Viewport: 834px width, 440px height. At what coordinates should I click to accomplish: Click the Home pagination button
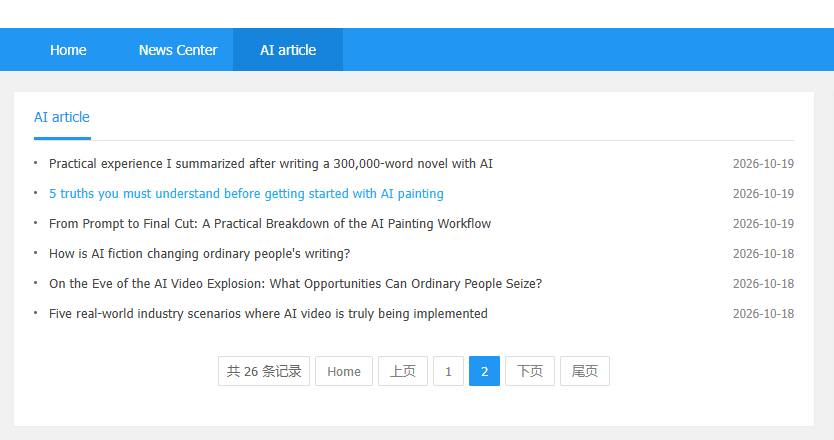point(344,371)
